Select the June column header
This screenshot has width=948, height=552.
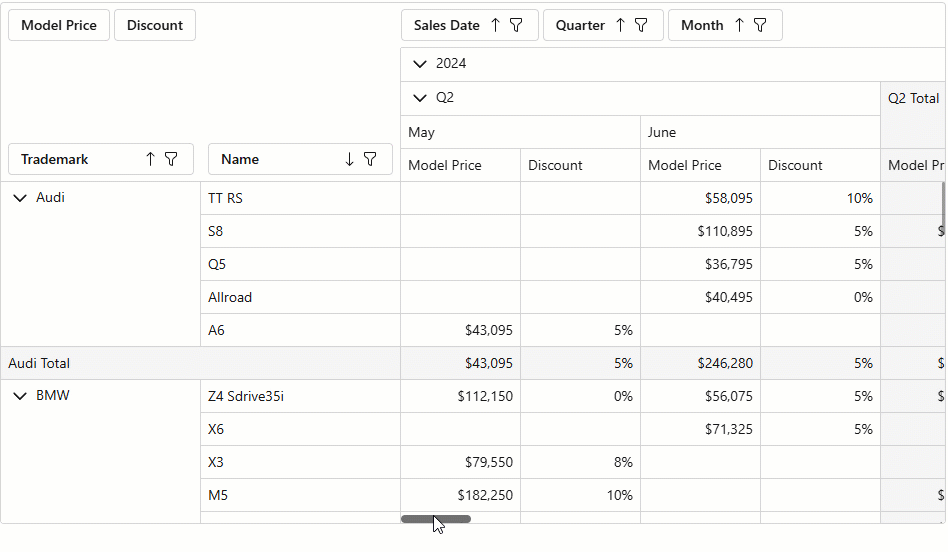pos(662,132)
